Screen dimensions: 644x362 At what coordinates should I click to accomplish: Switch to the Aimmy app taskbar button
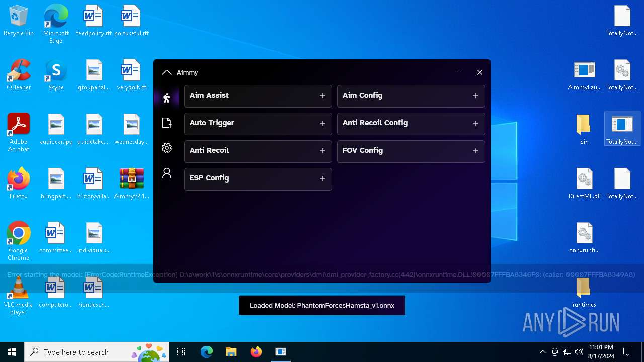281,352
